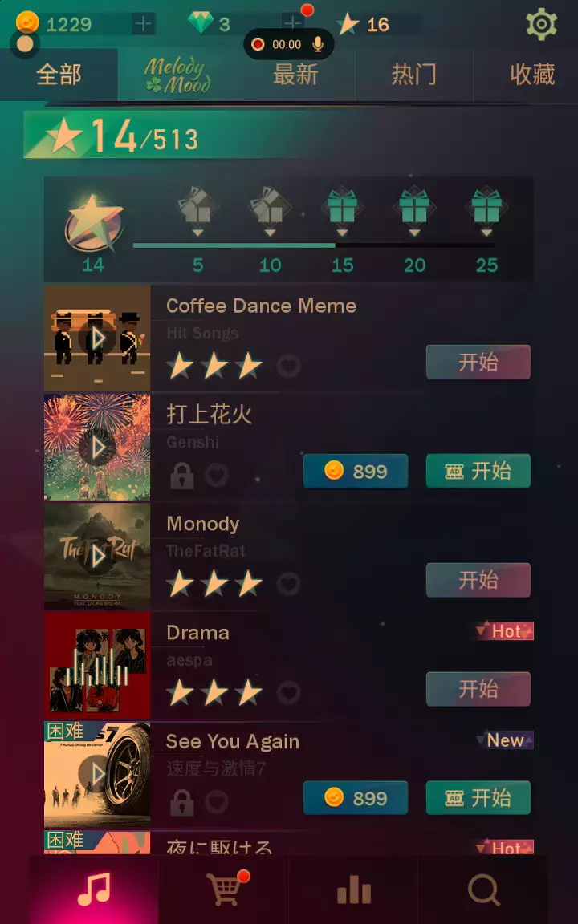Toggle the microphone on the recording bar
578x924 pixels.
318,44
